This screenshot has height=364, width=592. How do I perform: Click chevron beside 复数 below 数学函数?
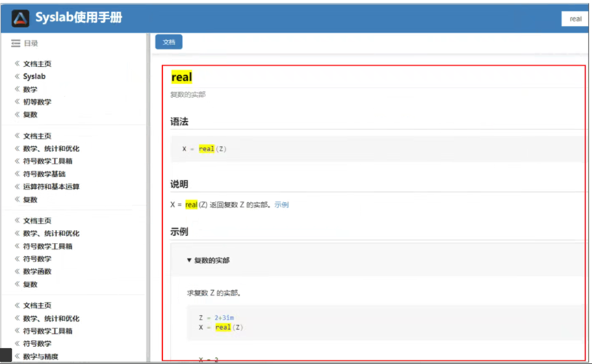[17, 284]
